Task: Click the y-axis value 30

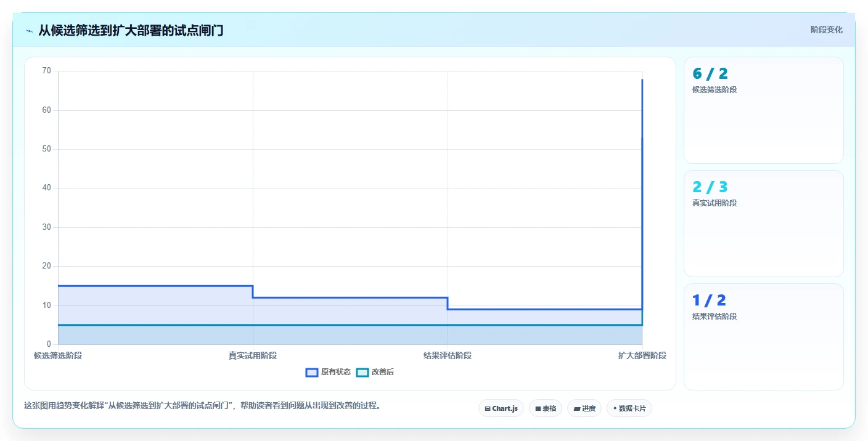Action: (x=47, y=227)
